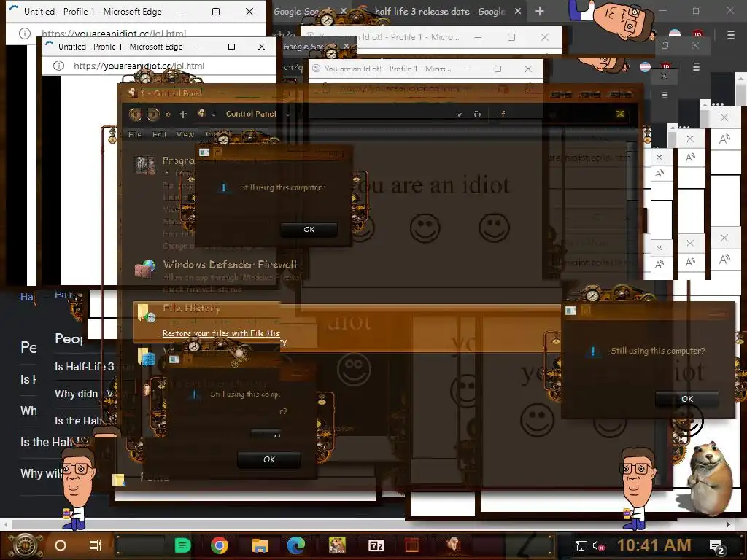Click Back arrow in Control Panel window
Screen dimensions: 747x560
click(135, 114)
